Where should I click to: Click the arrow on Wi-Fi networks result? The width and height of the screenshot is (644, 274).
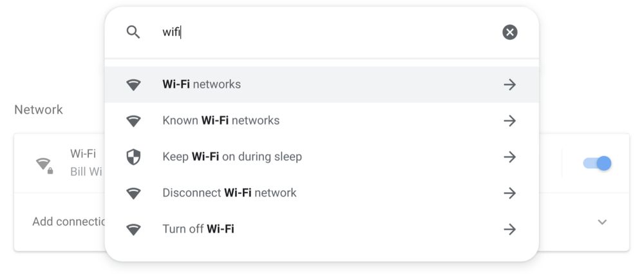click(509, 84)
